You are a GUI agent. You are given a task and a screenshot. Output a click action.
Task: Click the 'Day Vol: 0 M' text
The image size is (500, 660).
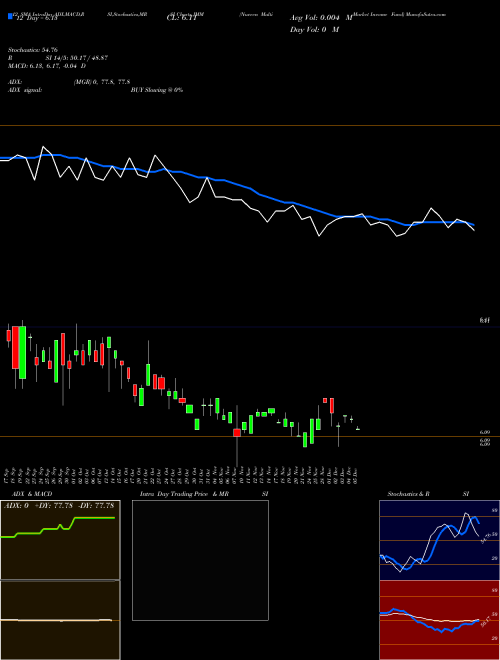coord(314,30)
